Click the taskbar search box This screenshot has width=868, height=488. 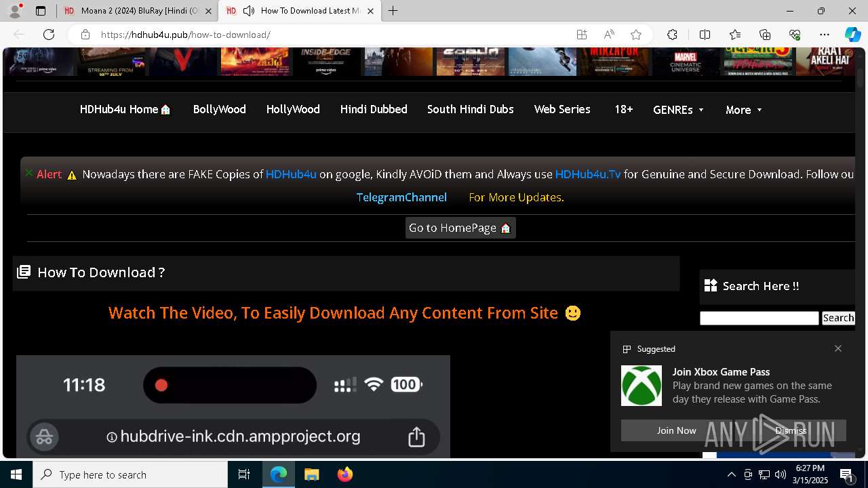130,474
